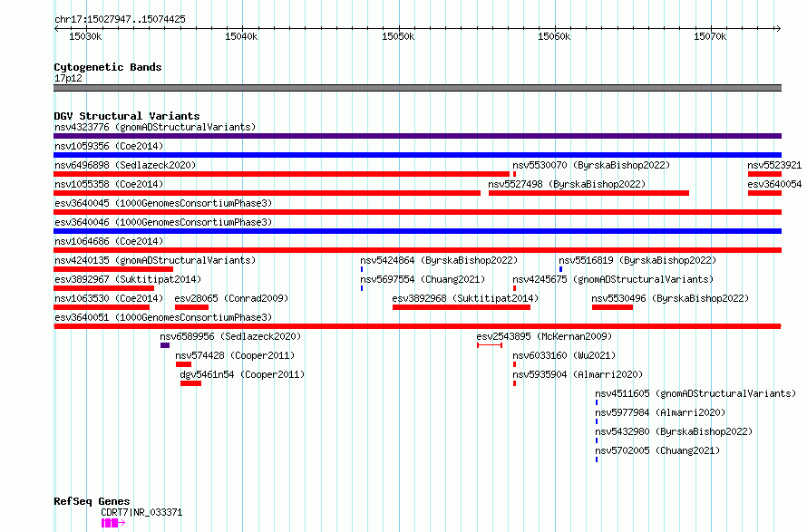Click the chr17:15027947..15074425 coordinates text
This screenshot has width=807, height=532.
pyautogui.click(x=120, y=20)
